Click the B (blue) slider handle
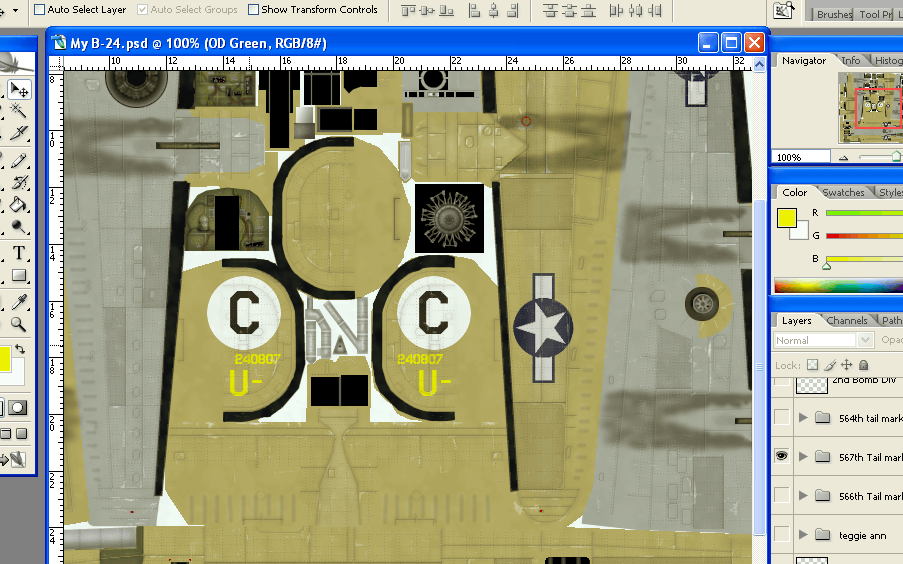The image size is (903, 564). (826, 266)
